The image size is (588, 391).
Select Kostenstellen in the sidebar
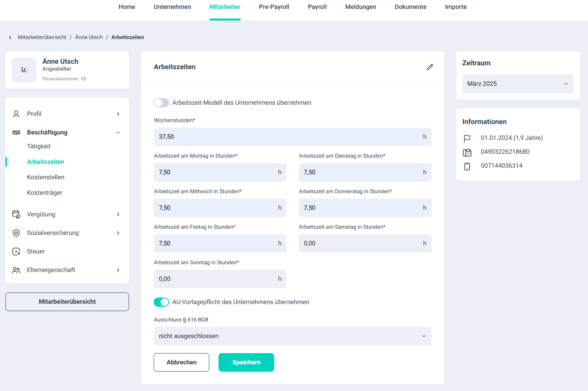[x=46, y=177]
